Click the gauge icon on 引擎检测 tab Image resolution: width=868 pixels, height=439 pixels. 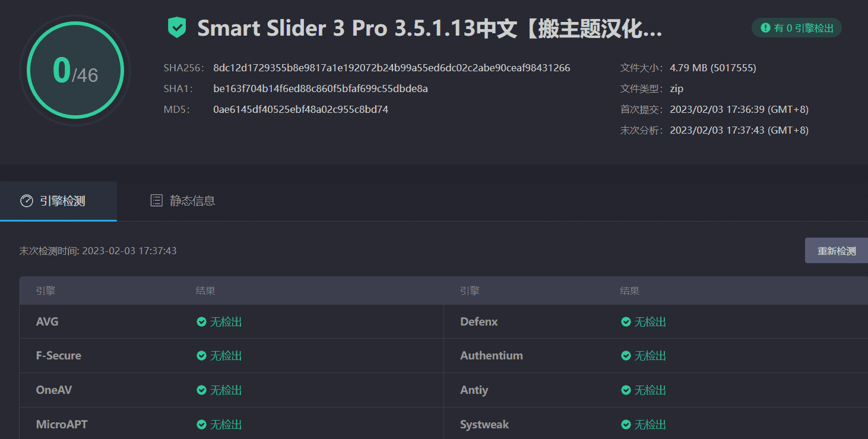click(x=26, y=201)
